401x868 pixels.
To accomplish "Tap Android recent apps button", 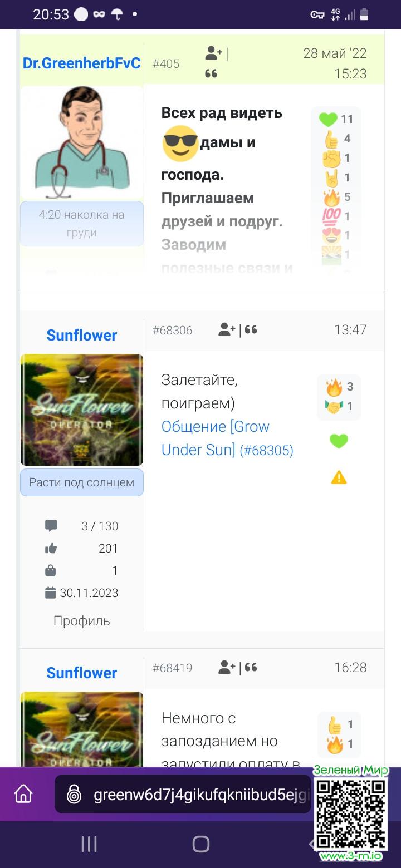I will point(89,844).
